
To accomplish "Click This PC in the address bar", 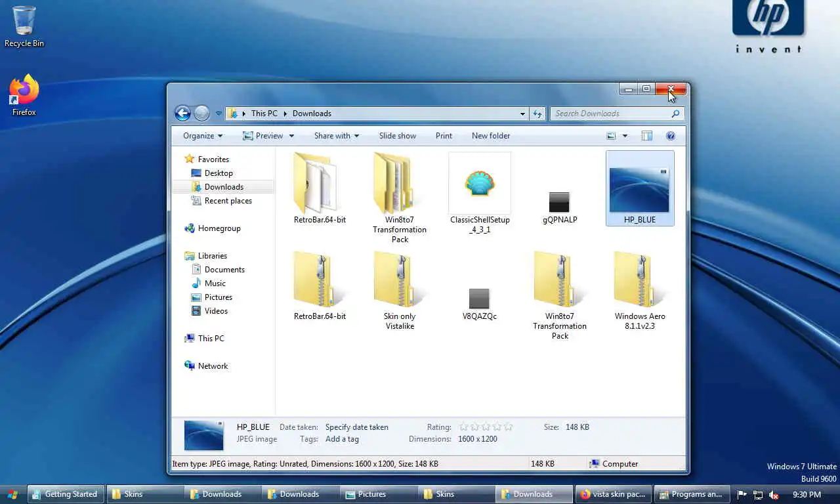I will tap(264, 114).
